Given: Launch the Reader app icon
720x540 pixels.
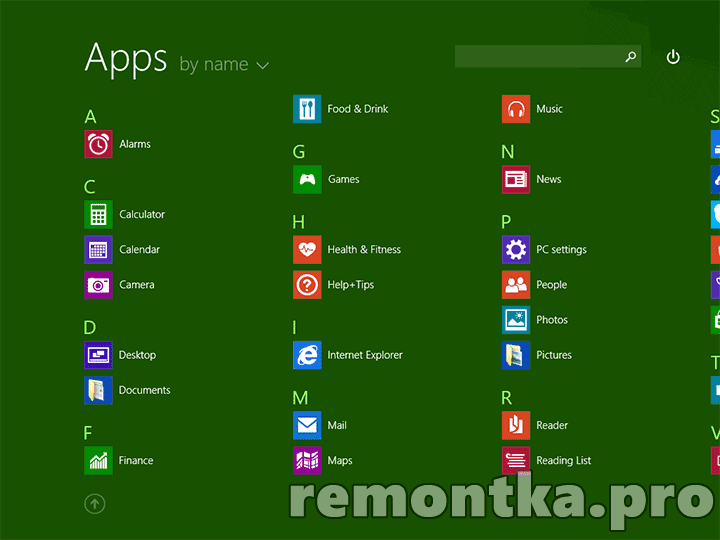Looking at the screenshot, I should coord(516,425).
